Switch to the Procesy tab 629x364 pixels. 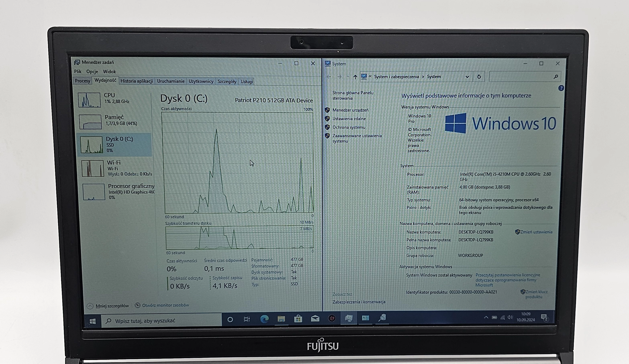(x=82, y=81)
